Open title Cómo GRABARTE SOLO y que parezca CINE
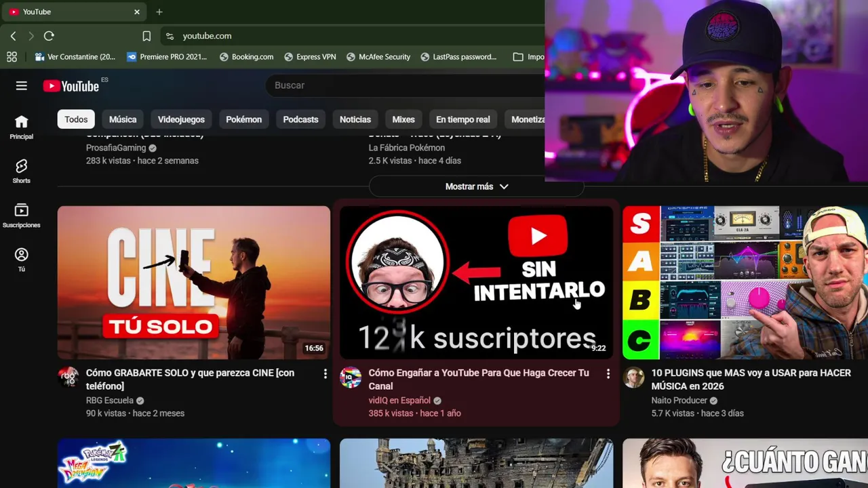The image size is (868, 488). 190,380
